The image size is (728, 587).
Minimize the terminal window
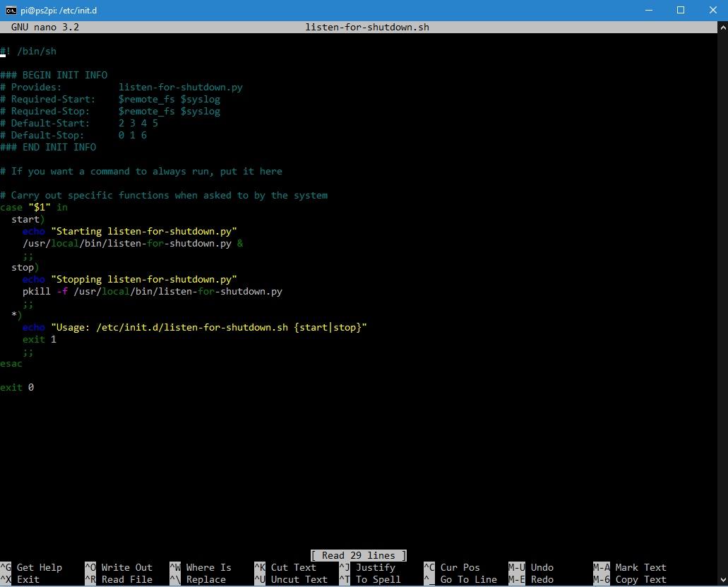click(x=649, y=10)
